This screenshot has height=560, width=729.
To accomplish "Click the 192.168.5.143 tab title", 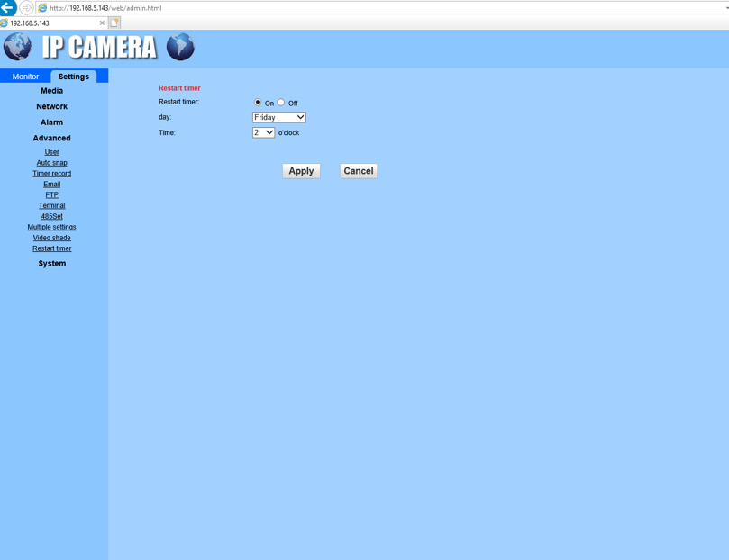I will [30, 23].
